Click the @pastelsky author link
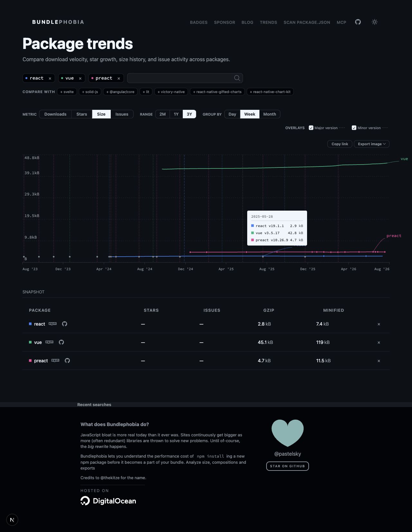This screenshot has width=412, height=532. click(287, 454)
